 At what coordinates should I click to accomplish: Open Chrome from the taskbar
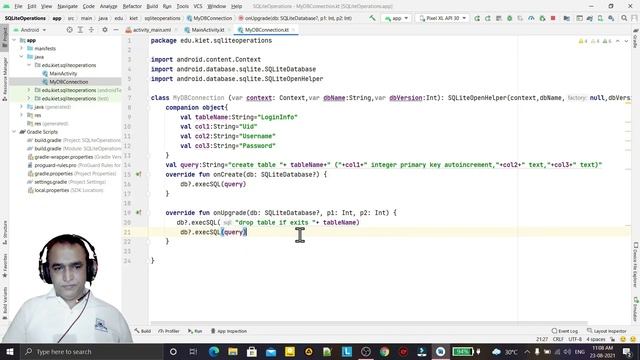tap(384, 351)
